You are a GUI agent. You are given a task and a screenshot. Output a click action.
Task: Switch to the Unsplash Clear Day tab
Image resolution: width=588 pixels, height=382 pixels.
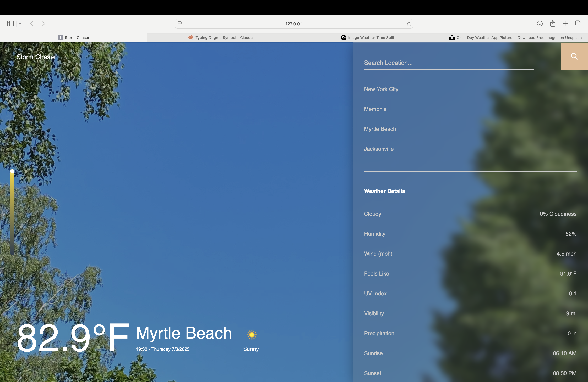coord(515,37)
